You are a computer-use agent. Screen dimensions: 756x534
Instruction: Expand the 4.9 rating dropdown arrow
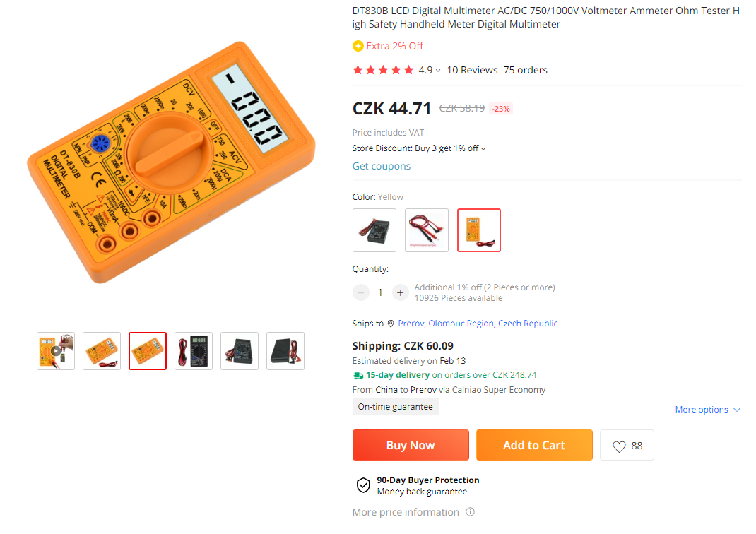(438, 71)
